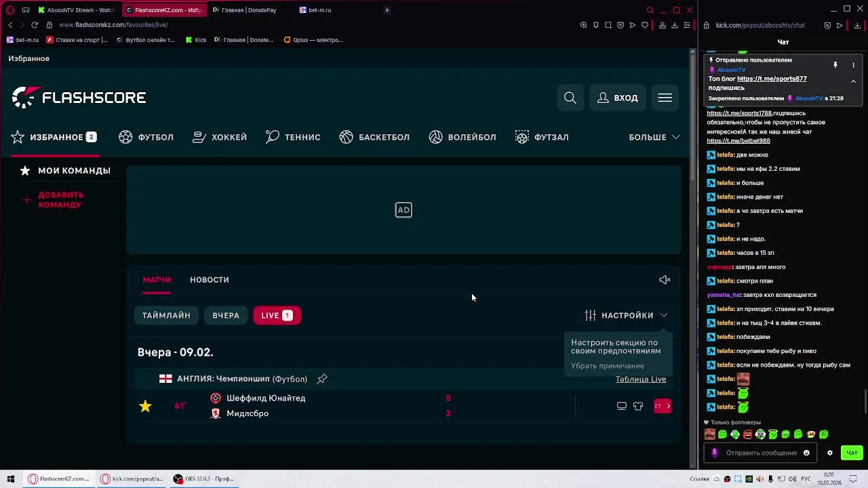
Task: Expand the More sports dropdown
Action: click(654, 137)
